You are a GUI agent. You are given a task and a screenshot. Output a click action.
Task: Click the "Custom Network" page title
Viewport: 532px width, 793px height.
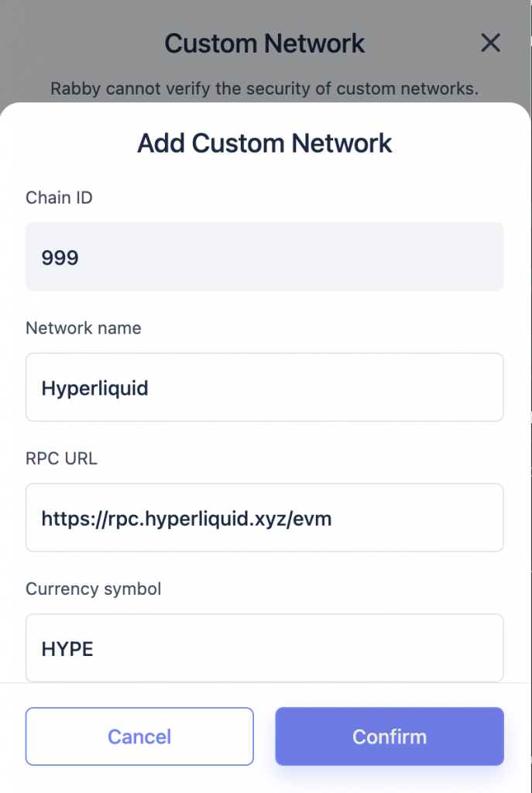265,43
